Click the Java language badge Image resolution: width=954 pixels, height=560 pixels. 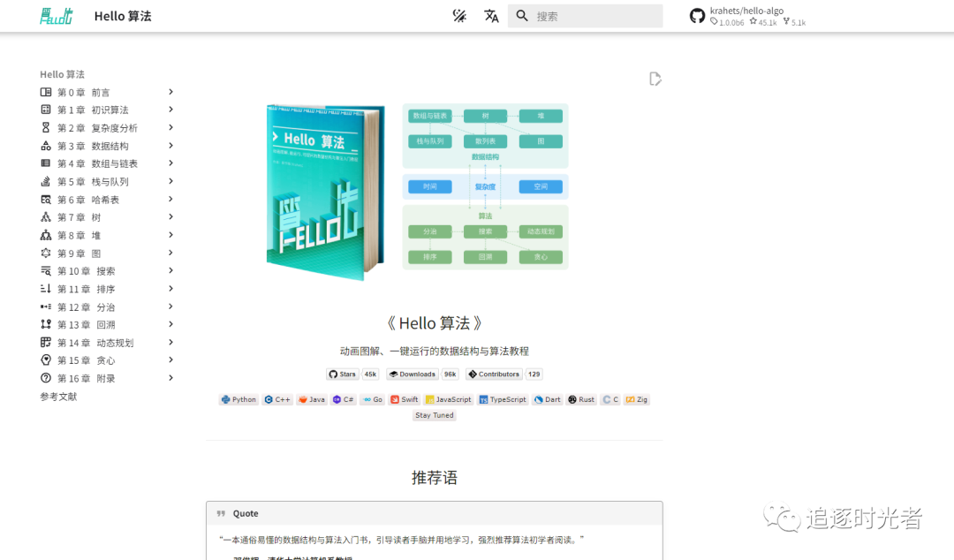point(311,399)
